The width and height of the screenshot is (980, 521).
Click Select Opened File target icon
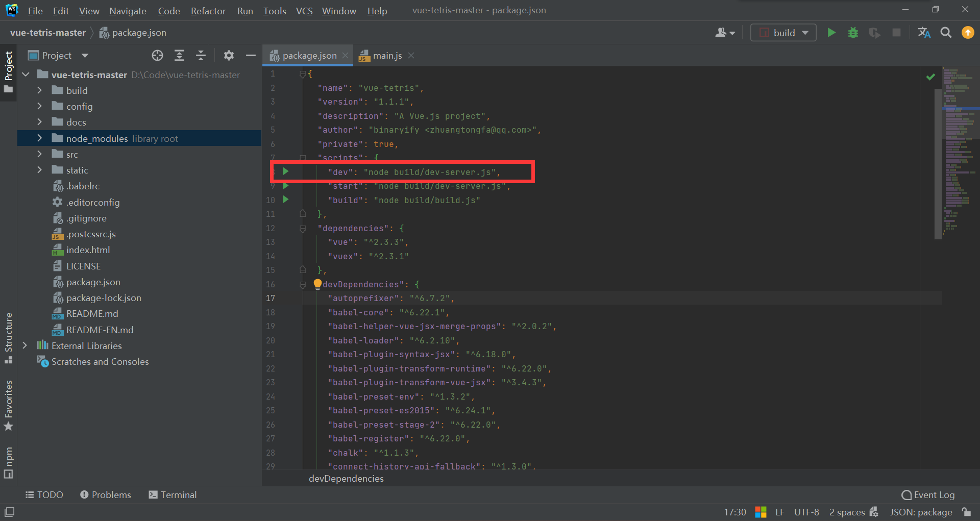click(157, 56)
